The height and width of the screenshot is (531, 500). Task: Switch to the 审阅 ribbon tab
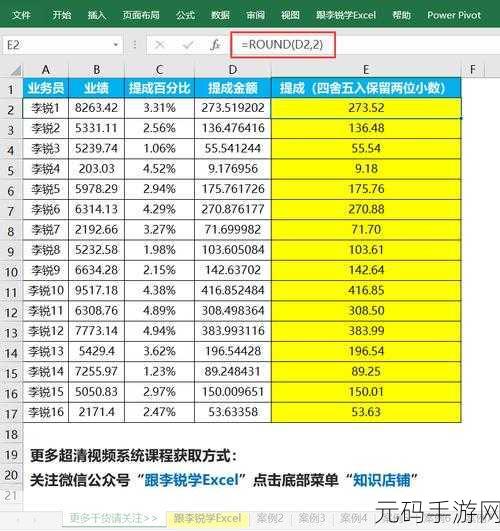point(255,15)
